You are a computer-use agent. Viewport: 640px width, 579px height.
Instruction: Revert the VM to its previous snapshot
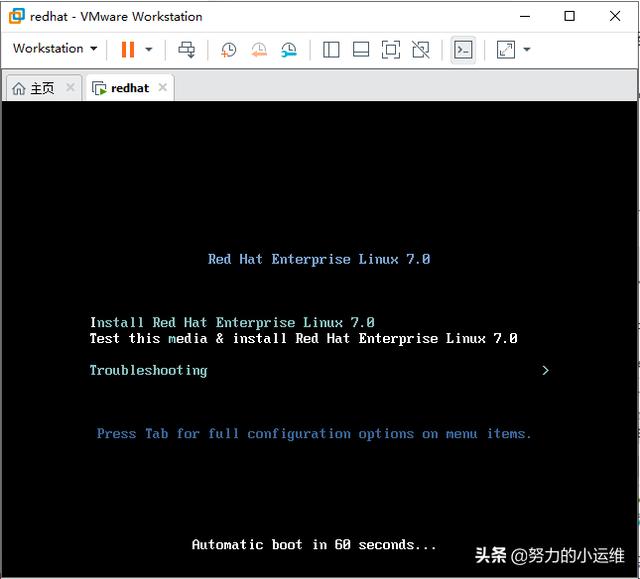259,50
